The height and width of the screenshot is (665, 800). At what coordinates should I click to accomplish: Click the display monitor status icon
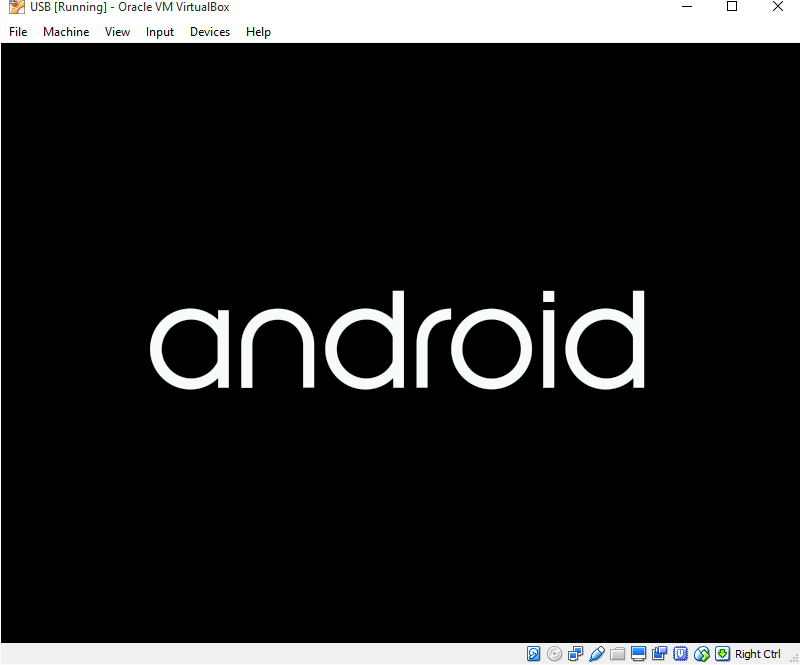(638, 654)
